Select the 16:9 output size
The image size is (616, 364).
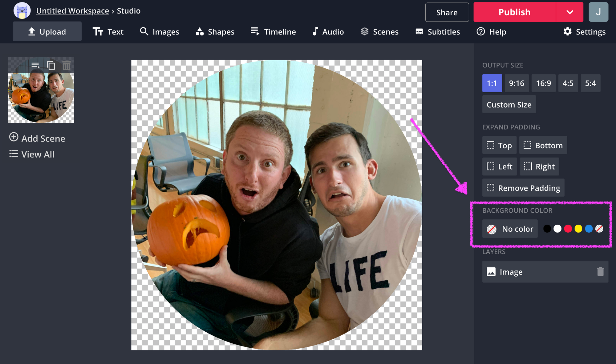click(x=543, y=83)
